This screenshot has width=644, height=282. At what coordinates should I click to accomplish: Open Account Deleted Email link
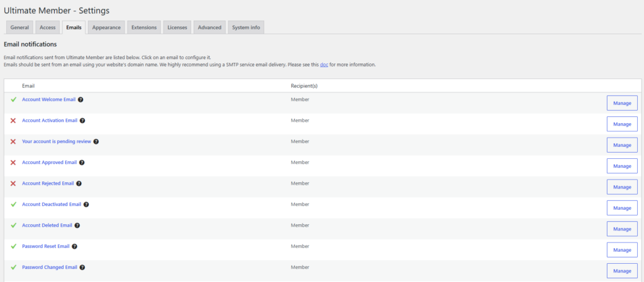click(47, 225)
